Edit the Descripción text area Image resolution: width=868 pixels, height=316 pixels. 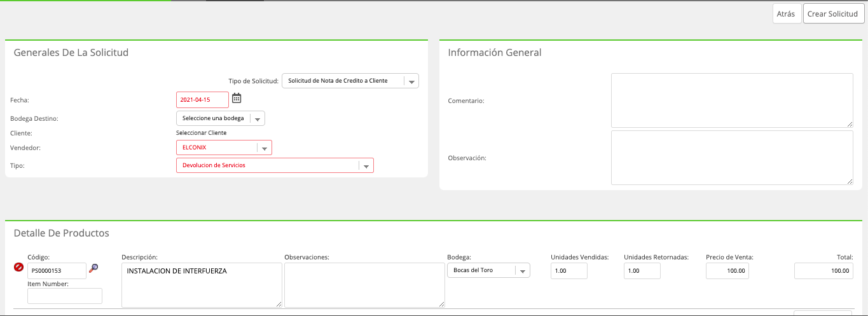pyautogui.click(x=202, y=285)
